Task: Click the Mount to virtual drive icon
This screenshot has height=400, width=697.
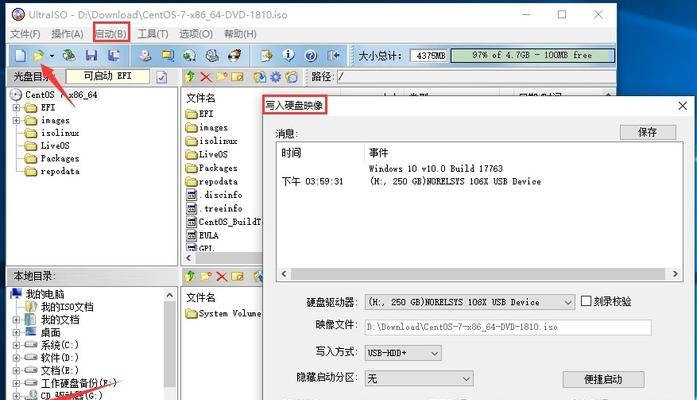Action: pos(190,56)
